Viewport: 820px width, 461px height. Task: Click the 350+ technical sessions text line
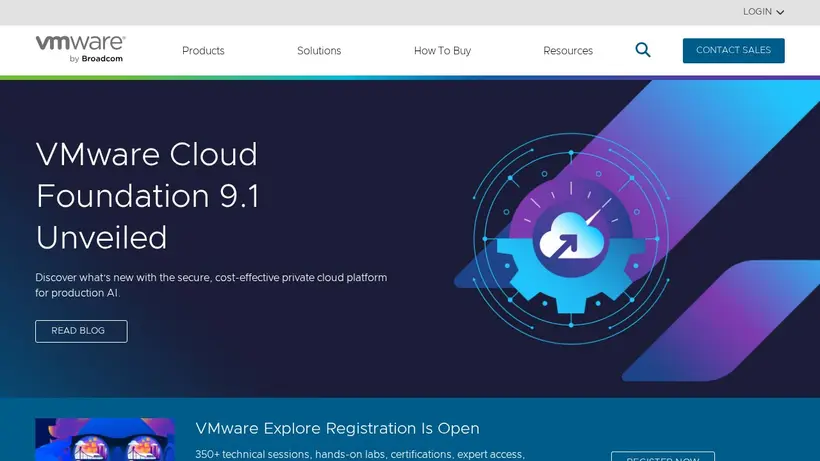[x=360, y=454]
